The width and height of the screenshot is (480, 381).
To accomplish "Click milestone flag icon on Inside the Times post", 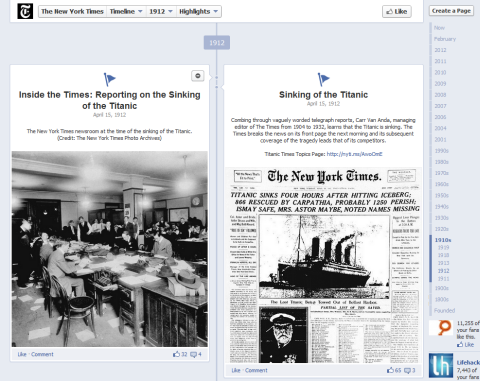I will click(x=109, y=80).
